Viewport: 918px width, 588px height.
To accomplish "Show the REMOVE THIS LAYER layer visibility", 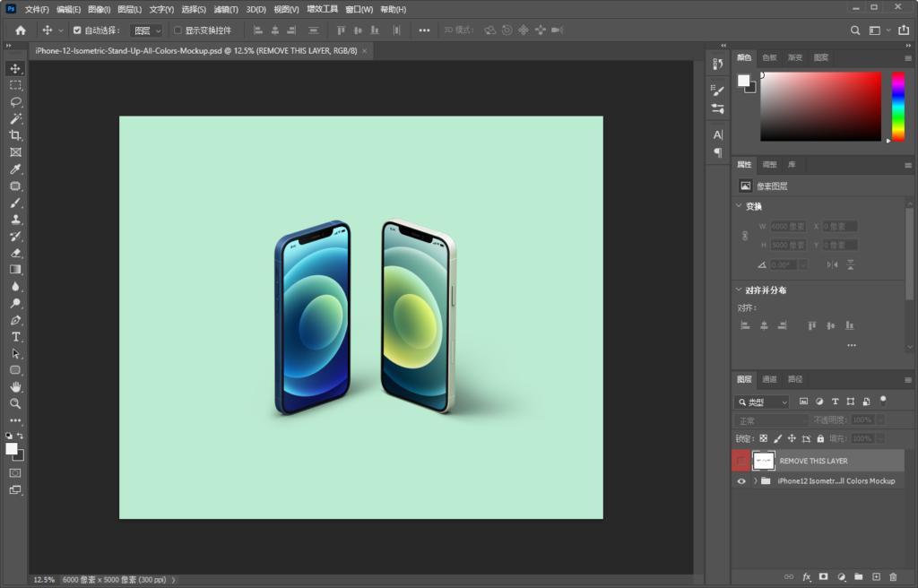I will pyautogui.click(x=740, y=461).
